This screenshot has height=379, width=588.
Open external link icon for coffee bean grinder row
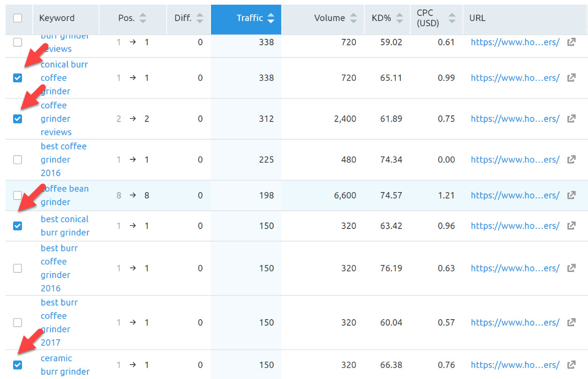point(571,195)
